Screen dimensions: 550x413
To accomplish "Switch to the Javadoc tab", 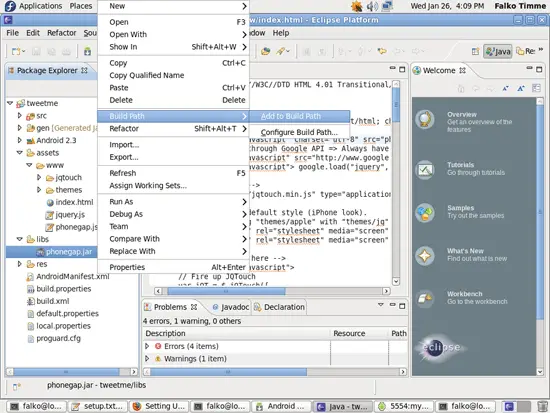I will (x=231, y=307).
